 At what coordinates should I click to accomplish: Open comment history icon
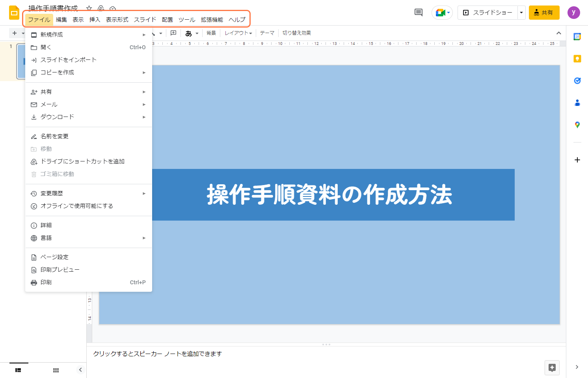pyautogui.click(x=419, y=13)
